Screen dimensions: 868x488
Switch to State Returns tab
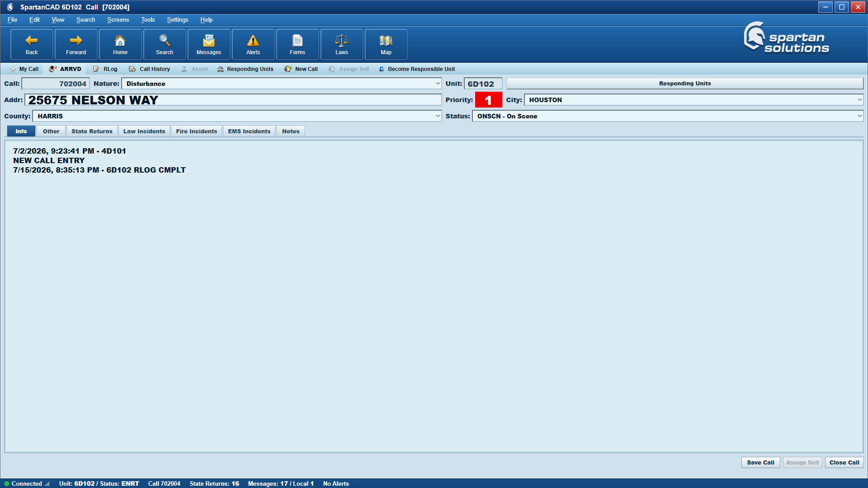[92, 131]
